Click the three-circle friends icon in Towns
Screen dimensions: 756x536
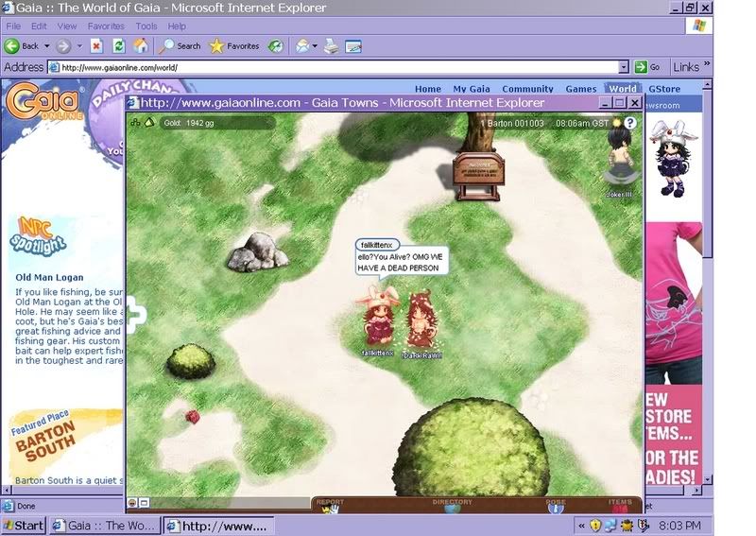[135, 123]
